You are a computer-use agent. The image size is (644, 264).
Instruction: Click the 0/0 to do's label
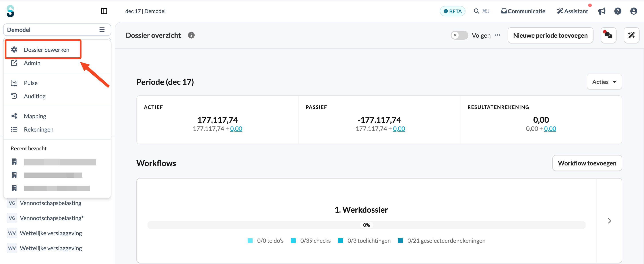click(270, 241)
